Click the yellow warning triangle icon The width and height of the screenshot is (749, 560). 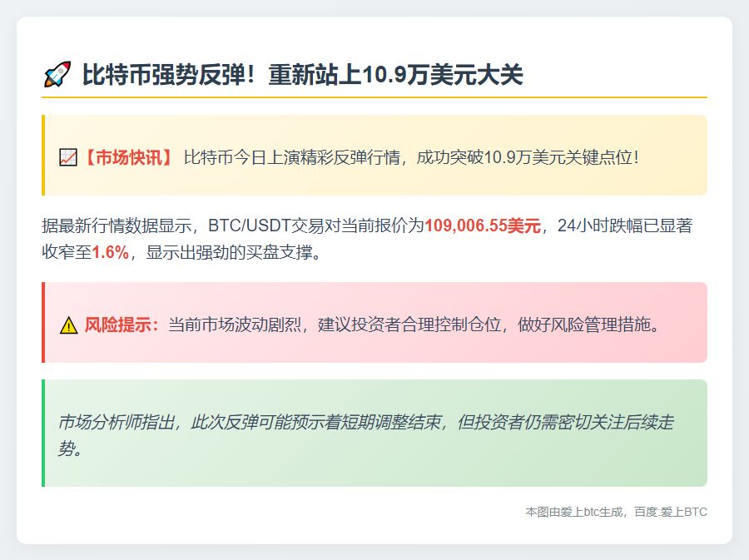68,325
